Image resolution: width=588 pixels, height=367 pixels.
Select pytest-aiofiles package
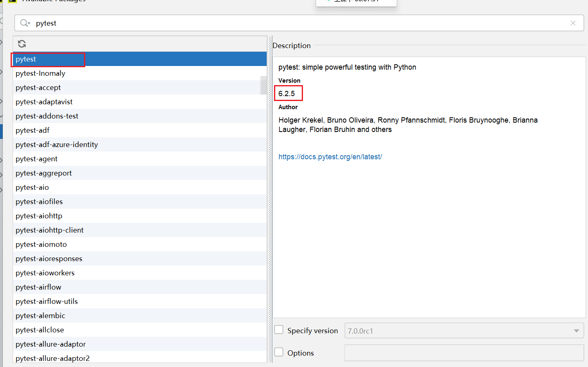tap(140, 202)
